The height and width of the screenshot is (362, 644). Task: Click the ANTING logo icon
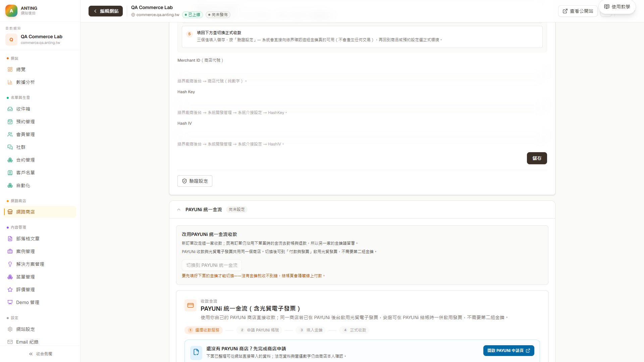coord(11,11)
